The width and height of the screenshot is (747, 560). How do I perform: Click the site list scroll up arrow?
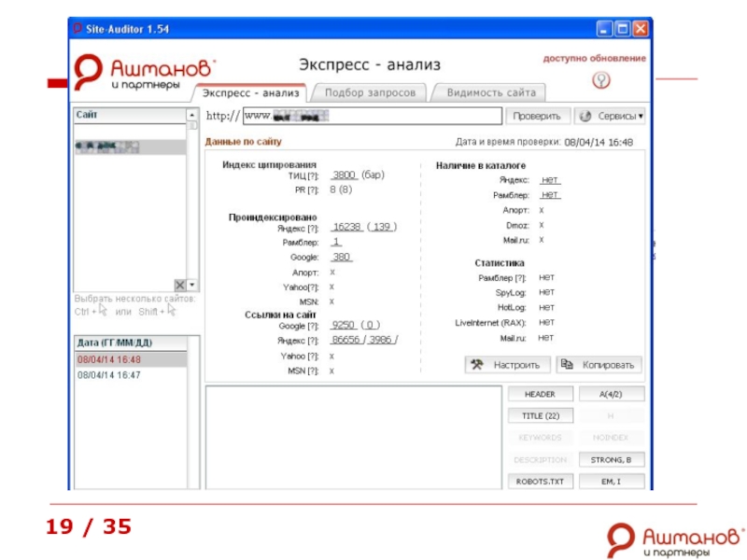coord(192,115)
